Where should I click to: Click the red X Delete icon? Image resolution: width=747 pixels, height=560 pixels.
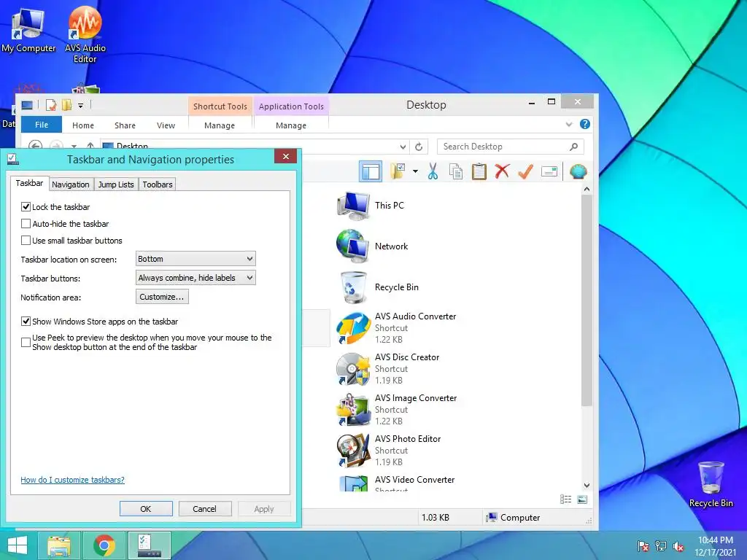pos(502,171)
